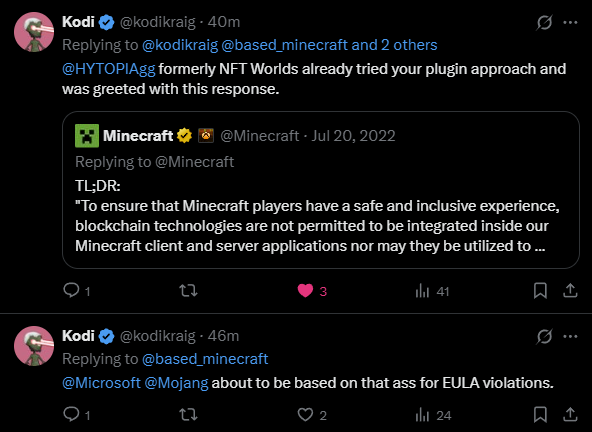View analytics showing 41 views
The width and height of the screenshot is (592, 432).
click(432, 291)
